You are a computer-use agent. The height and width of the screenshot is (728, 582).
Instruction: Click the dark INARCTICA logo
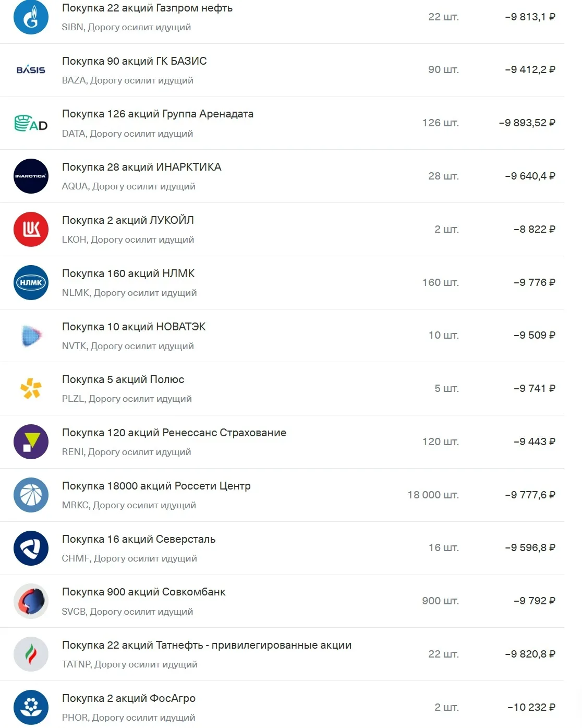coord(31,176)
